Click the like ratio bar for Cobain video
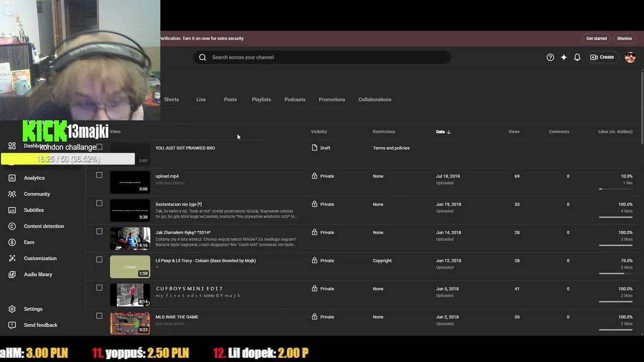Viewport: 644px width, 362px height. click(616, 274)
